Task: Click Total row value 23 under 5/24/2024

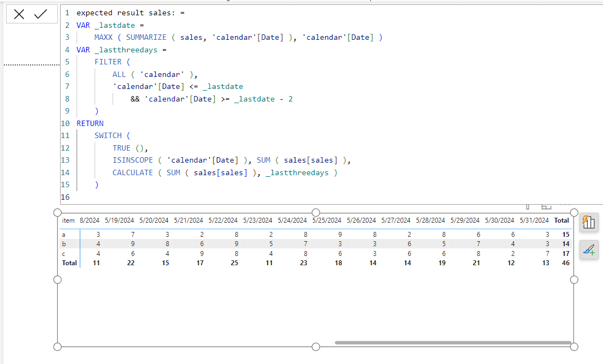Action: (304, 263)
